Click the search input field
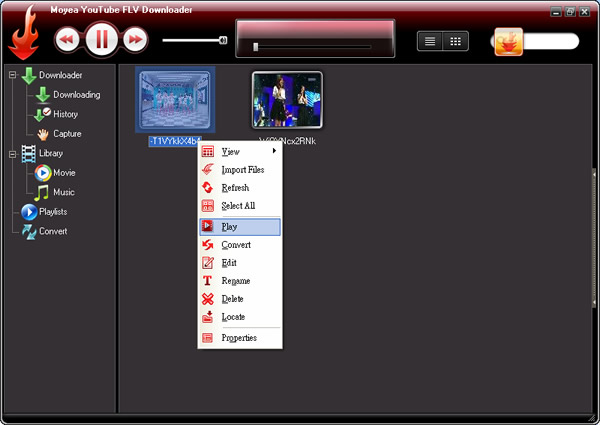This screenshot has width=600, height=425. (551, 41)
